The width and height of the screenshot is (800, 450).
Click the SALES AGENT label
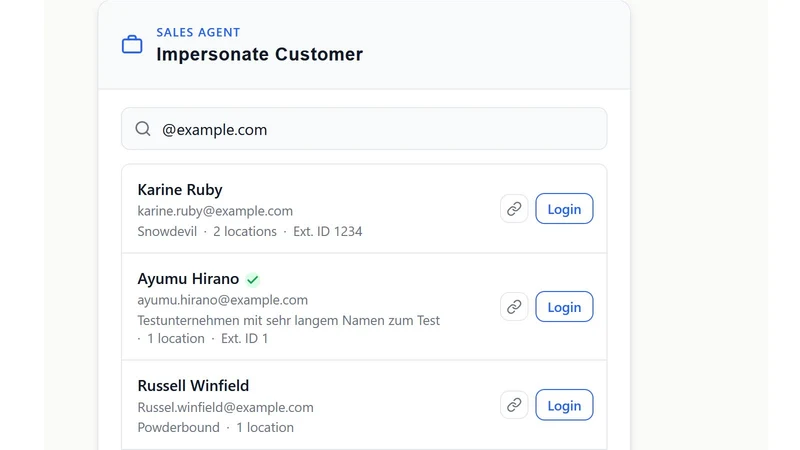tap(198, 32)
